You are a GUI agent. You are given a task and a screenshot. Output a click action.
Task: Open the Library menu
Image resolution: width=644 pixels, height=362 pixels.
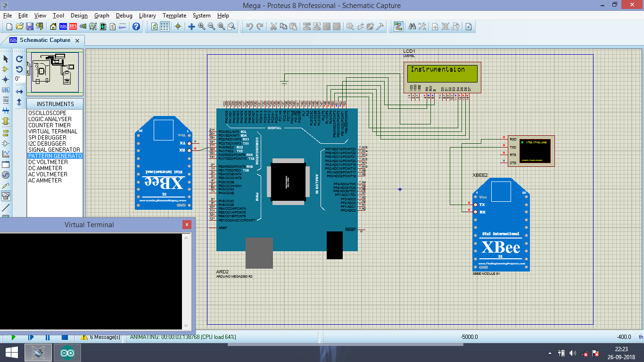coord(148,16)
